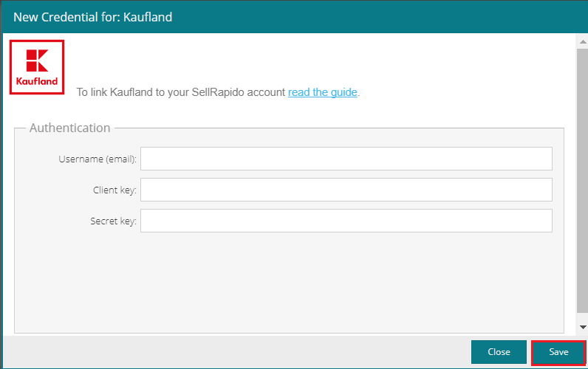588x369 pixels.
Task: Click the Kaufland wordmark under the K
Action: [x=37, y=81]
